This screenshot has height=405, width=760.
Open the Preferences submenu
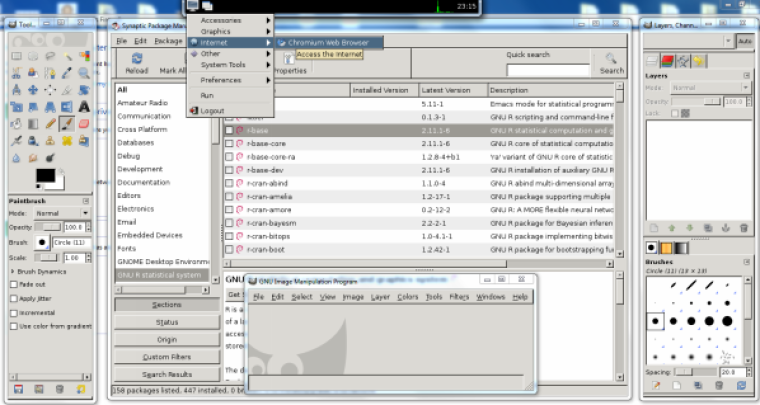pos(231,80)
